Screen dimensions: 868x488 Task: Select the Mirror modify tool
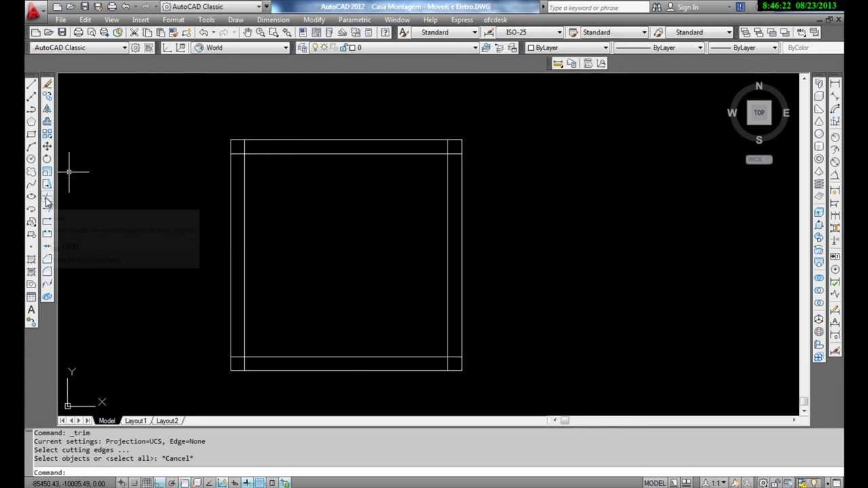47,109
